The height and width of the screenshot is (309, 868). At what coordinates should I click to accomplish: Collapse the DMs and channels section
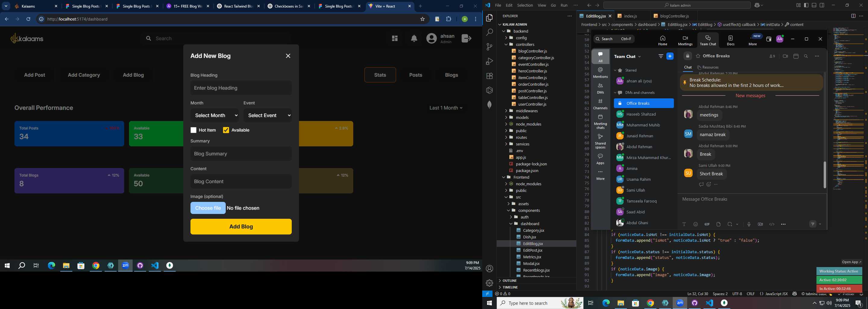pyautogui.click(x=615, y=93)
